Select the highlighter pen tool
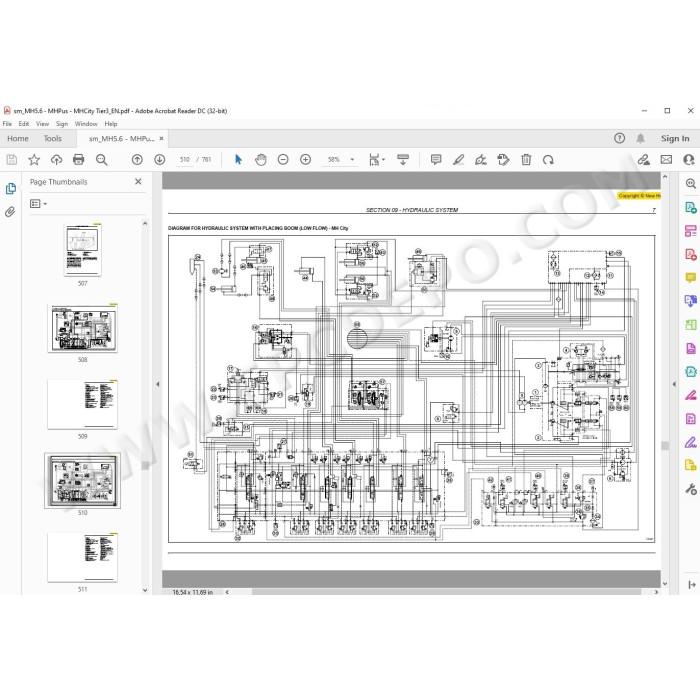This screenshot has width=700, height=700. click(458, 160)
